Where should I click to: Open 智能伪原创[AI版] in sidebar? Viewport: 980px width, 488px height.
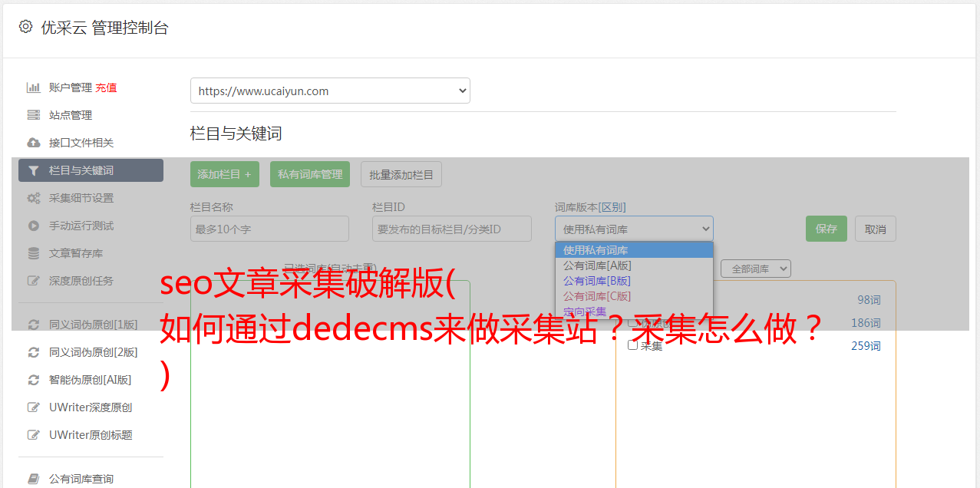91,380
